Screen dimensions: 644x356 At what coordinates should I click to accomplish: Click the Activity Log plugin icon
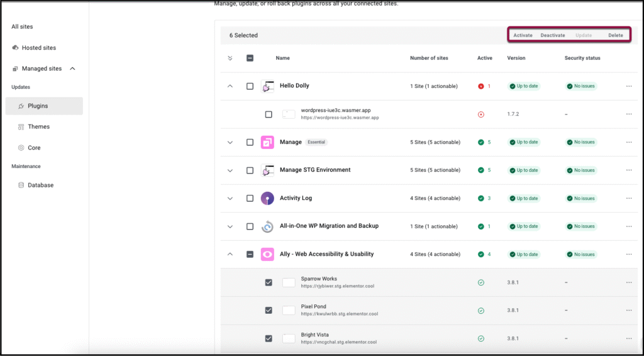267,198
